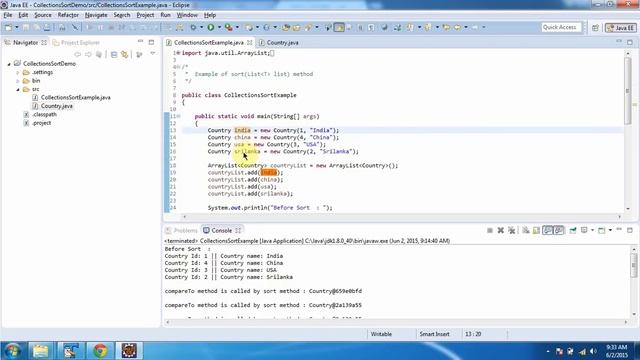640x360 pixels.
Task: Select the .project file in Navigator
Action: point(38,123)
